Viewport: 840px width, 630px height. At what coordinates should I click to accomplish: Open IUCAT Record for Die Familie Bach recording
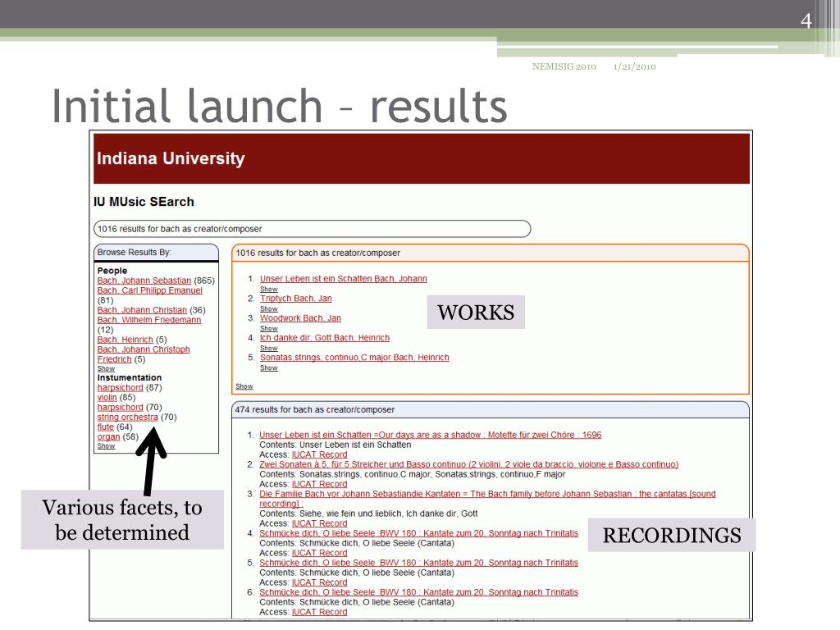click(319, 523)
